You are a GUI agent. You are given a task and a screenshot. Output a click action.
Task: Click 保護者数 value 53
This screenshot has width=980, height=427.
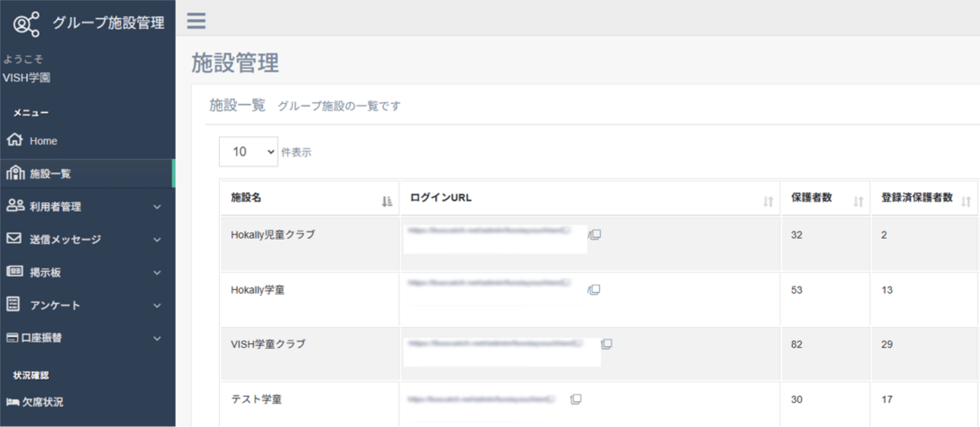(796, 290)
